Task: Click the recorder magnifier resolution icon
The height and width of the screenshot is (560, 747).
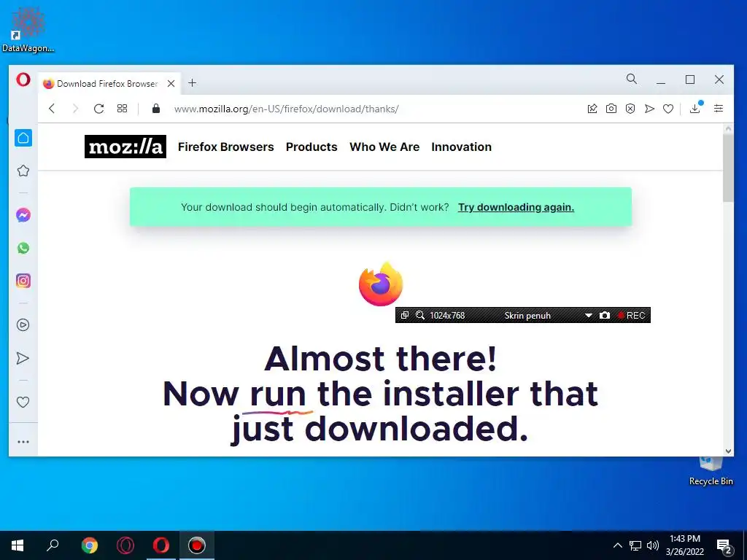Action: tap(419, 315)
